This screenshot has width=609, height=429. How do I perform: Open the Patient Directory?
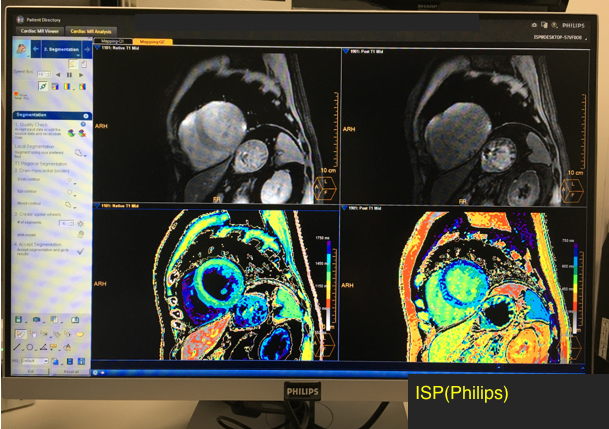pyautogui.click(x=38, y=20)
